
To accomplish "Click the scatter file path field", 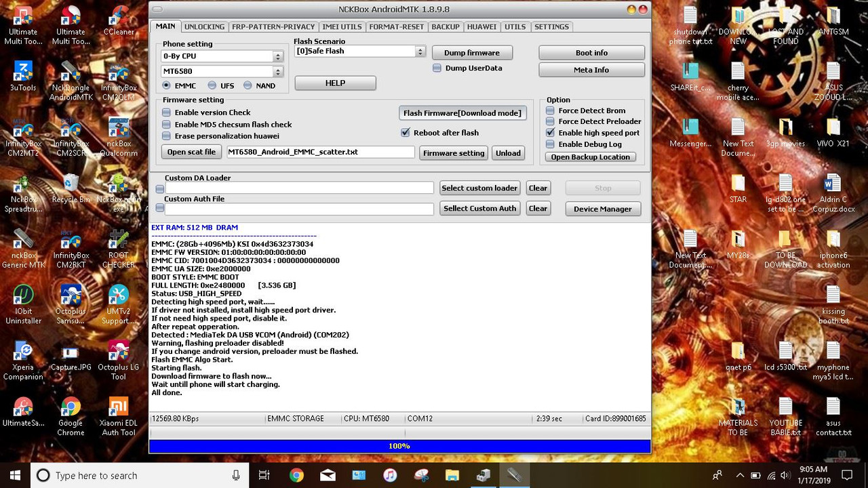I will pyautogui.click(x=321, y=152).
